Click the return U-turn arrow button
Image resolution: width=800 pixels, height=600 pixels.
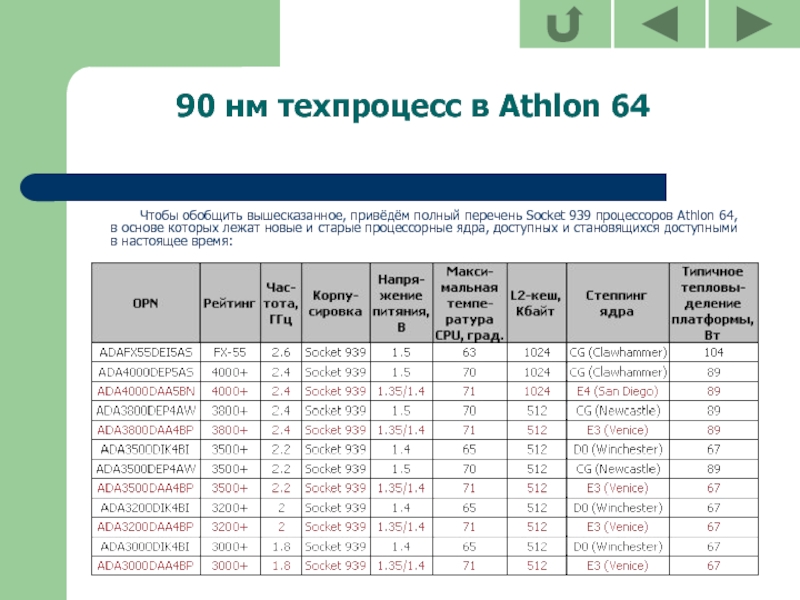click(565, 23)
